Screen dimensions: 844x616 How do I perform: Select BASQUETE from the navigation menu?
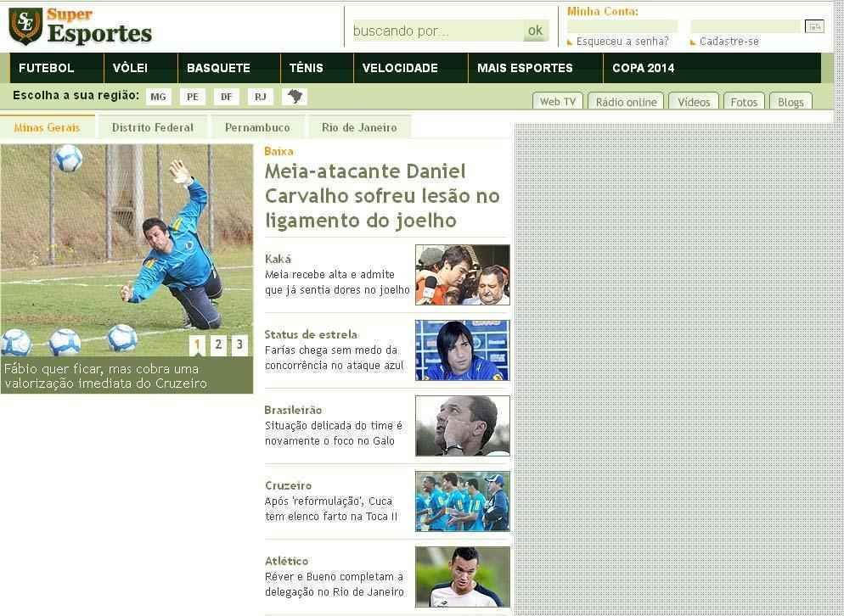click(x=219, y=68)
